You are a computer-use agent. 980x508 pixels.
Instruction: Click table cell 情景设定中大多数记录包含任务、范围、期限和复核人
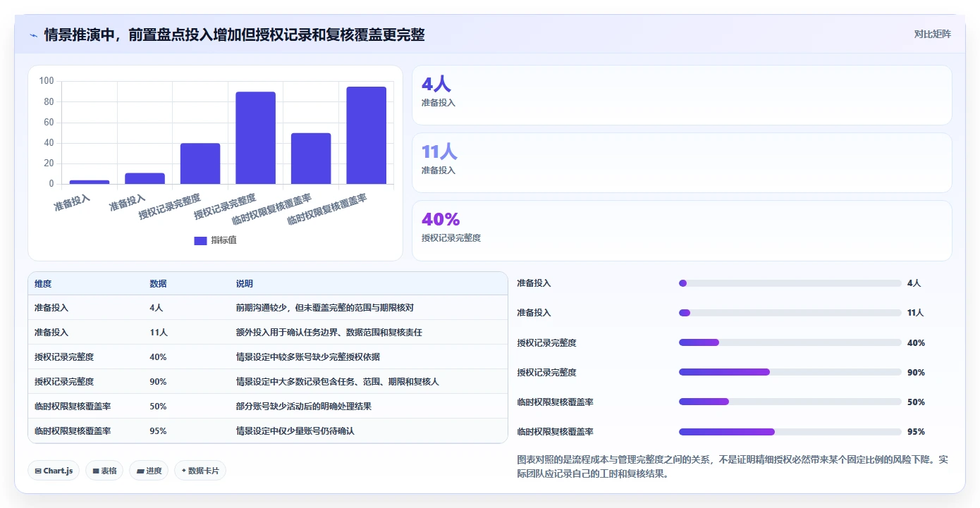coord(338,382)
